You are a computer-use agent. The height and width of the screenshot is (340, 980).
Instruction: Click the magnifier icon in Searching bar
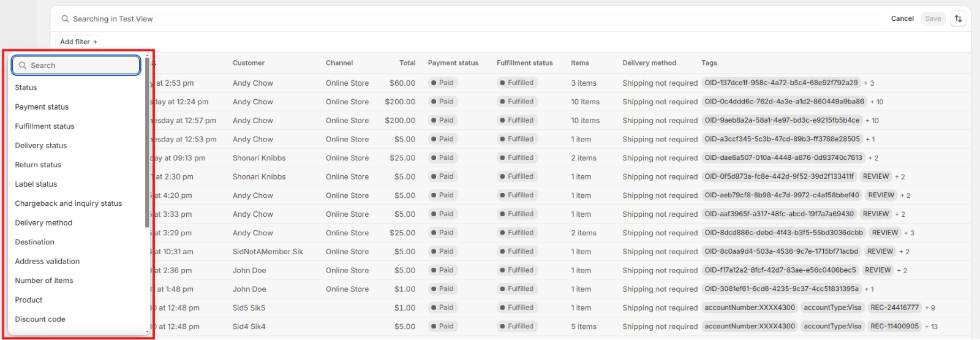(65, 19)
